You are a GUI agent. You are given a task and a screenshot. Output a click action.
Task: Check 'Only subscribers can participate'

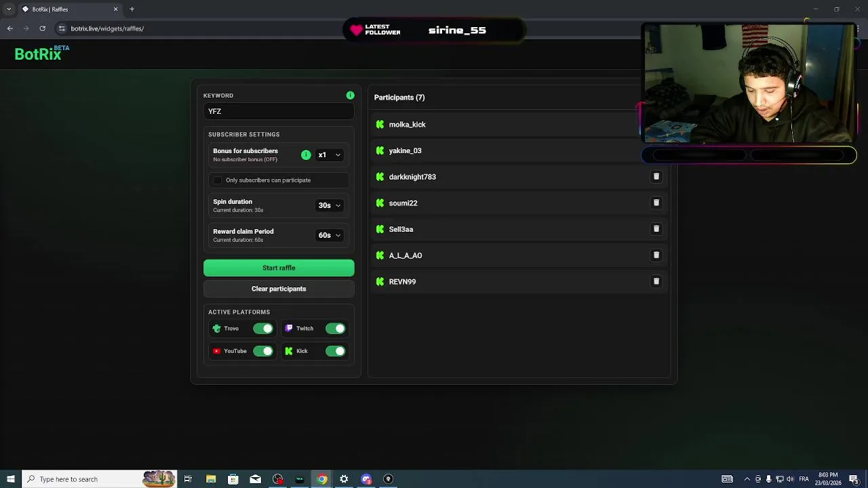(217, 180)
